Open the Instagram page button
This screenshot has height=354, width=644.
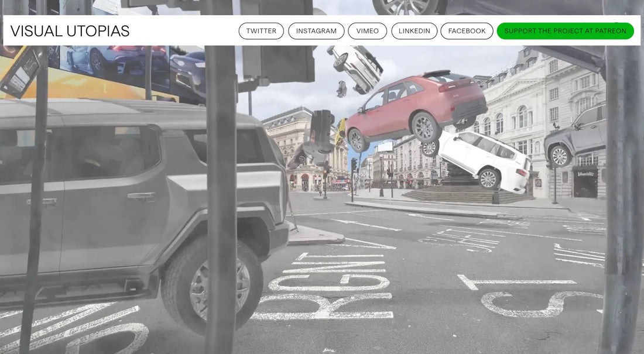click(316, 31)
